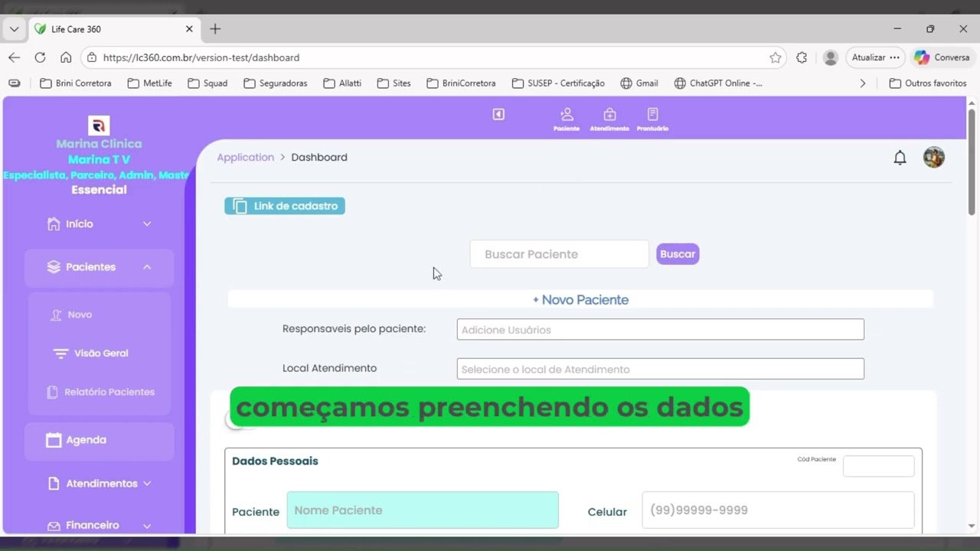Close the Life Care 360 tab
Screen dimensions: 980x551
pyautogui.click(x=189, y=29)
